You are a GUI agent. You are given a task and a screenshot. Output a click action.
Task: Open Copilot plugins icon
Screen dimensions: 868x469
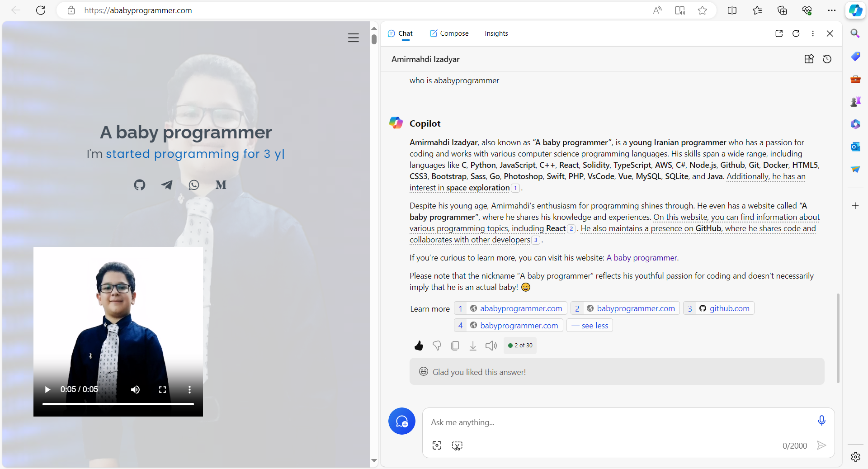click(x=809, y=59)
